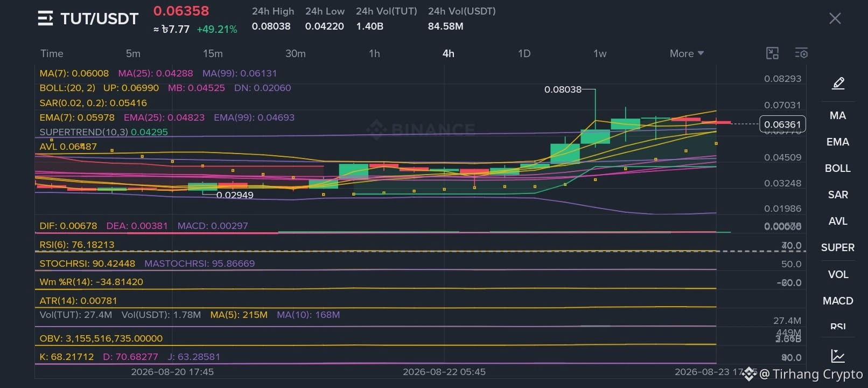Close the full-screen chart view
Viewport: 868px width, 388px height.
coord(835,18)
